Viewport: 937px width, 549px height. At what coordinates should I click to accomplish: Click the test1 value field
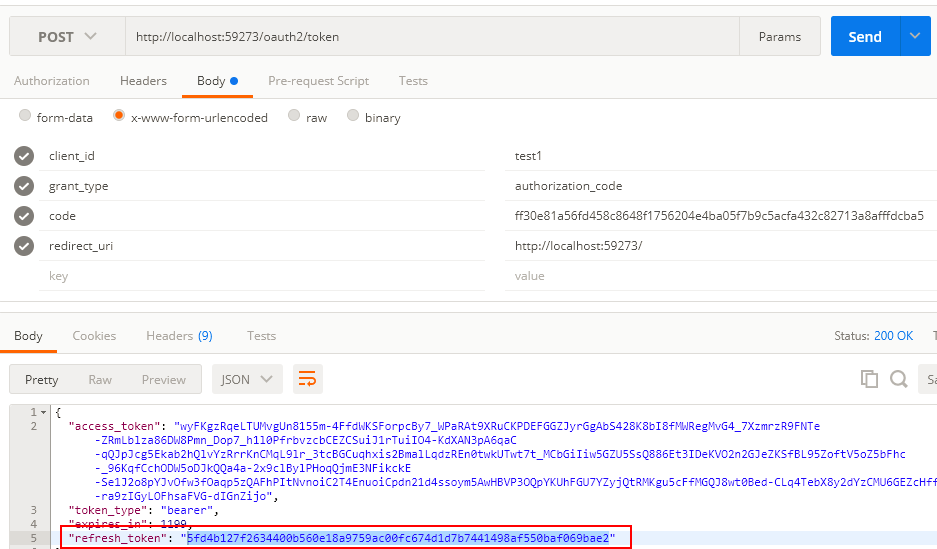click(721, 156)
